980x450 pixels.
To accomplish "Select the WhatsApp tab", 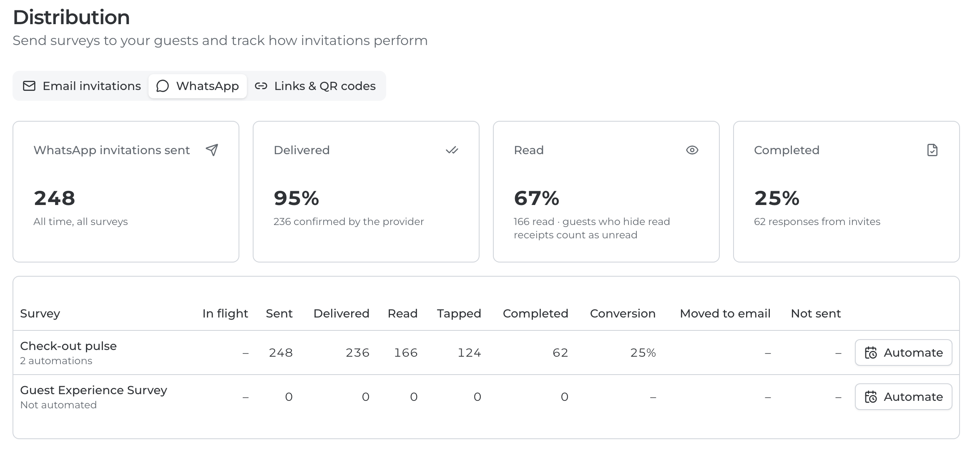I will pos(198,86).
